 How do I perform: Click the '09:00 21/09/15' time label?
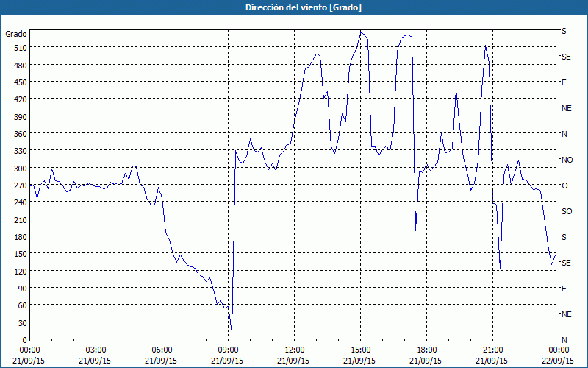228,355
